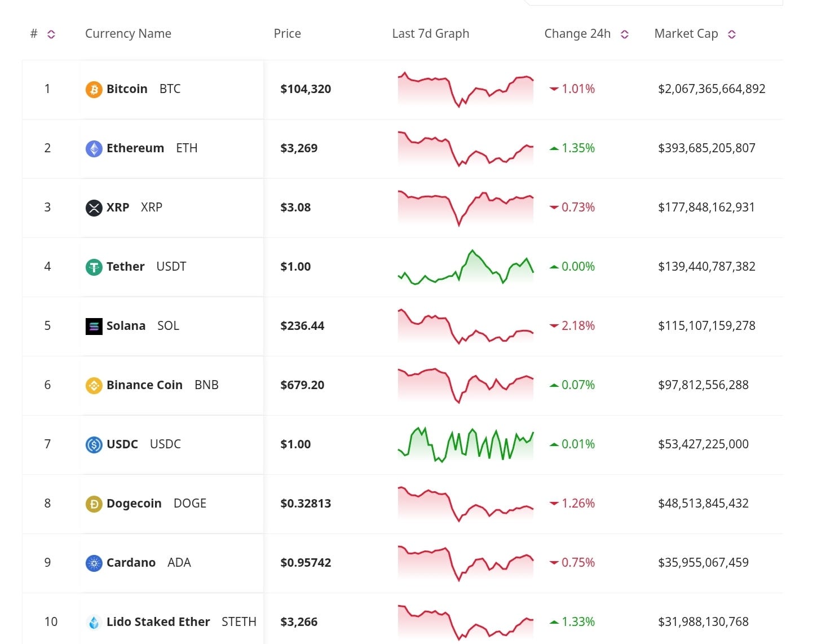
Task: Click the Lido Staked Ether 7-day graph
Action: 466,623
